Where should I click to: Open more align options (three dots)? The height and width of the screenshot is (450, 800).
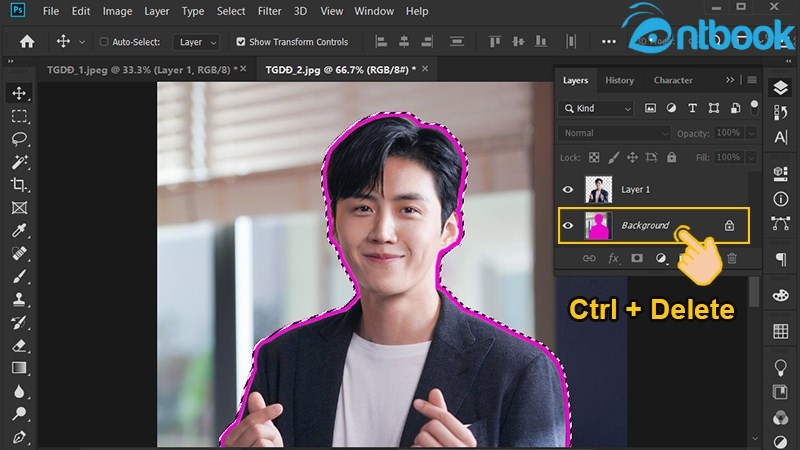click(x=609, y=42)
